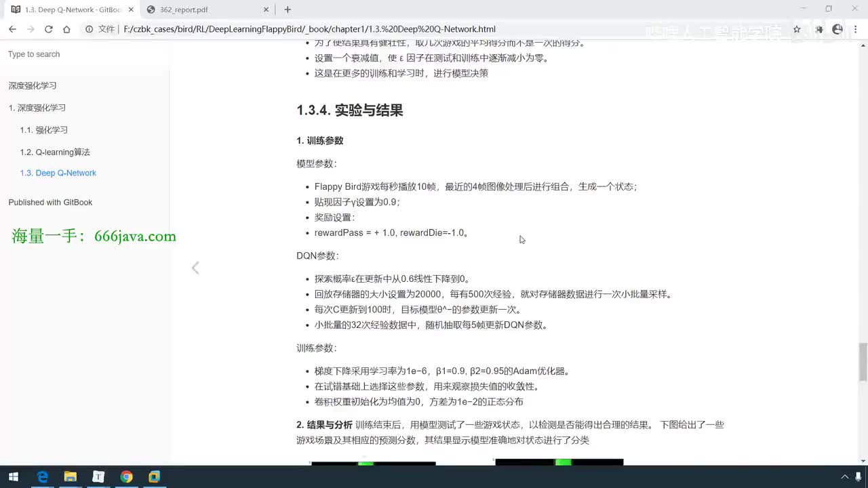Click the Type to search box
This screenshot has width=868, height=488.
[x=85, y=54]
